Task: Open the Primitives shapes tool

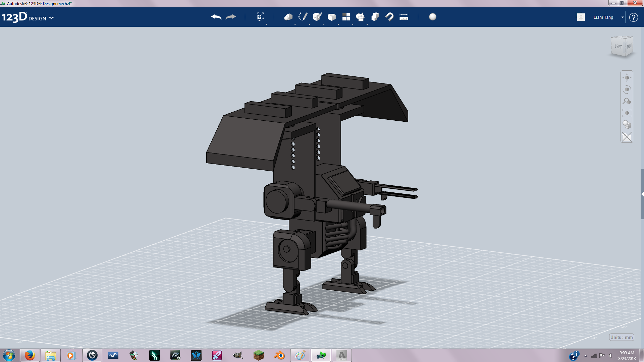Action: pos(288,17)
